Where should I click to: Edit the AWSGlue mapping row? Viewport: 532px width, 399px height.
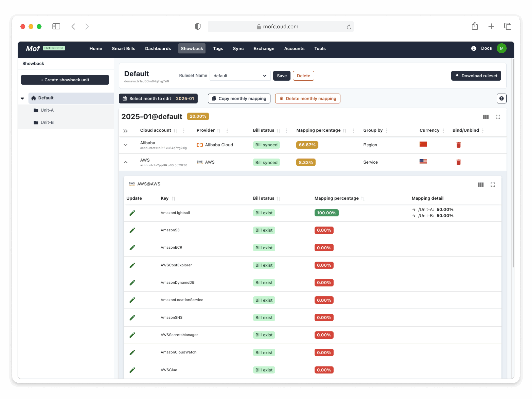click(x=132, y=370)
